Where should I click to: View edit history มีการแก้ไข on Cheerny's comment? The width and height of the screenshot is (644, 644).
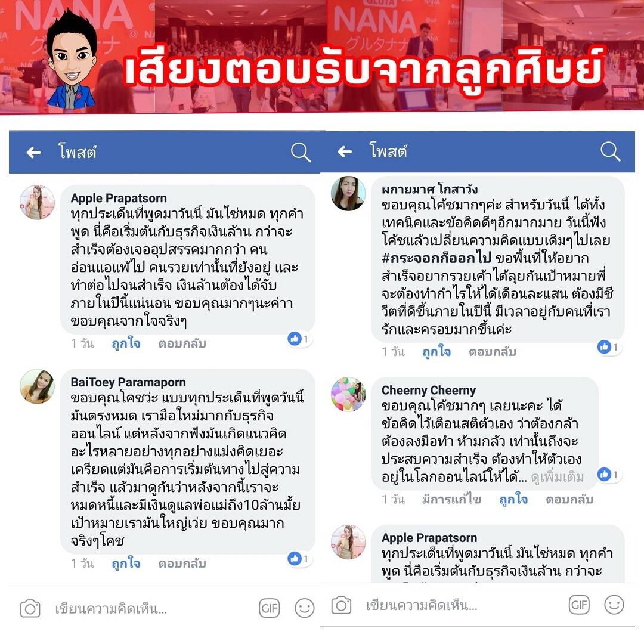(x=452, y=500)
